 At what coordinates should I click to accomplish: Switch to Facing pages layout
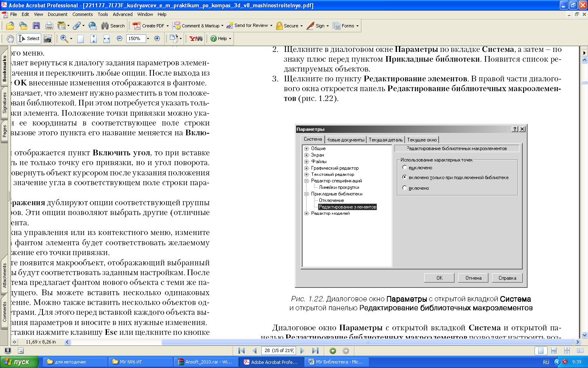[x=580, y=351]
